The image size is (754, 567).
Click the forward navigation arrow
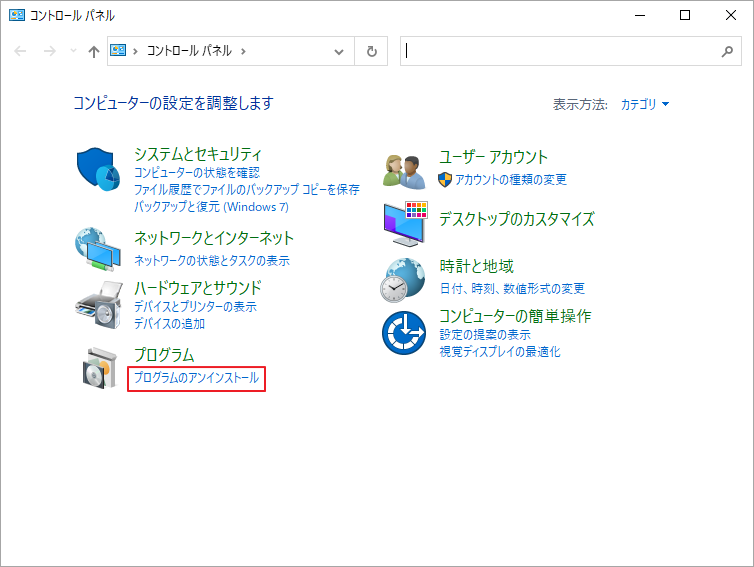(50, 51)
